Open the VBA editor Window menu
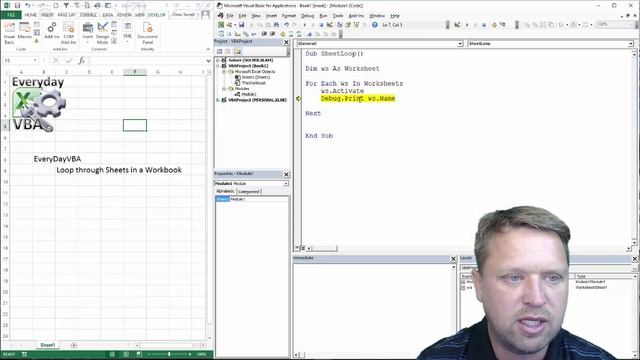640x360 pixels. point(377,16)
